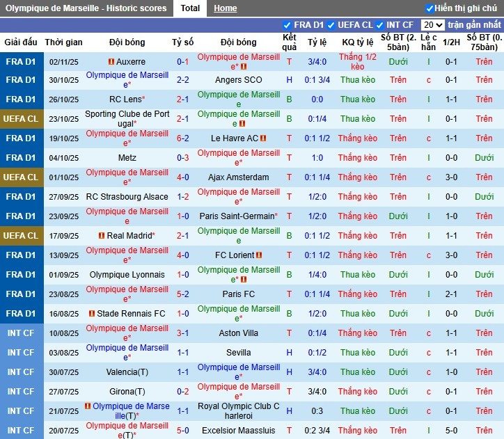Click the red card icon beside Stade Rennais FC
Viewport: 504px width, 439px height.
pyautogui.click(x=91, y=314)
